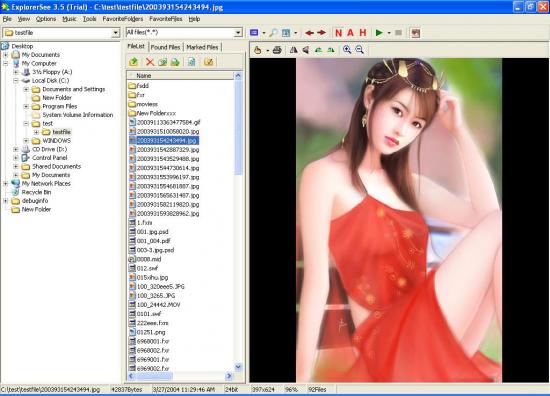
Task: Open the testfile folder combo box
Action: pos(61,33)
